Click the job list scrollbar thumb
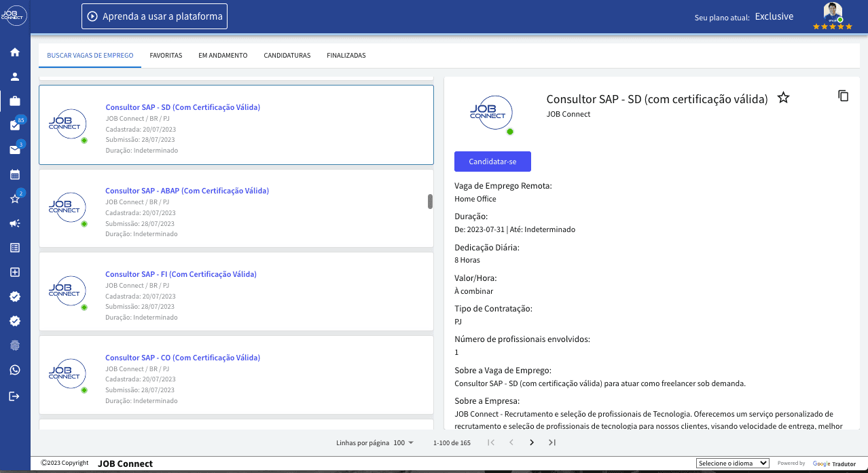The image size is (868, 473). tap(430, 202)
